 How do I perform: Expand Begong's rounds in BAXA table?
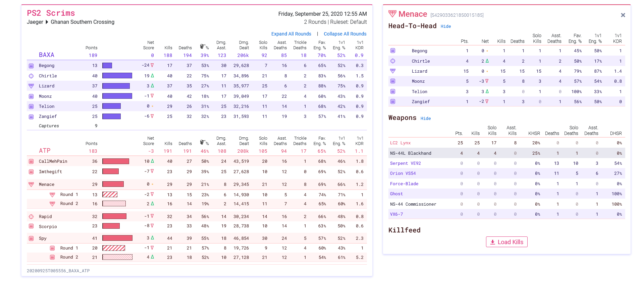pyautogui.click(x=197, y=66)
